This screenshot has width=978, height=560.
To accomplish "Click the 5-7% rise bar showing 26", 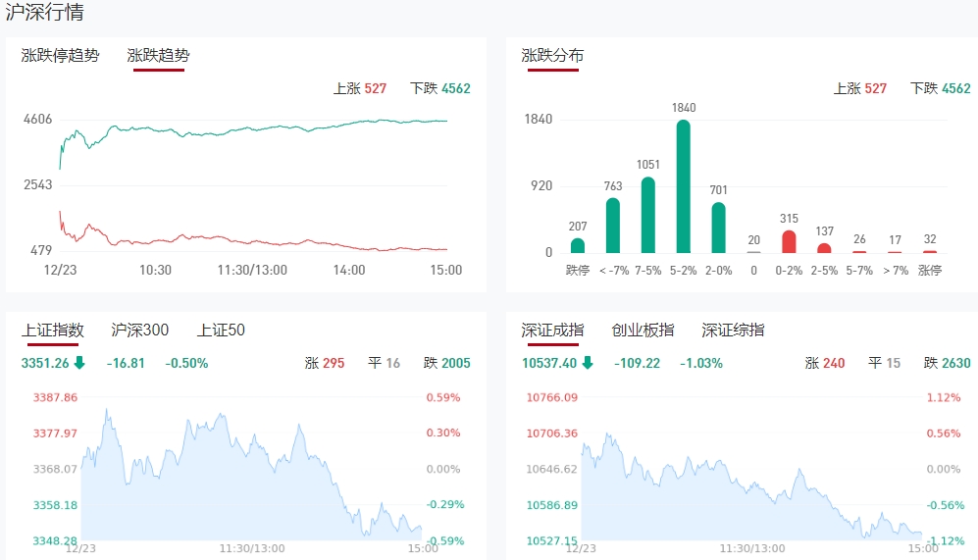I will point(859,251).
